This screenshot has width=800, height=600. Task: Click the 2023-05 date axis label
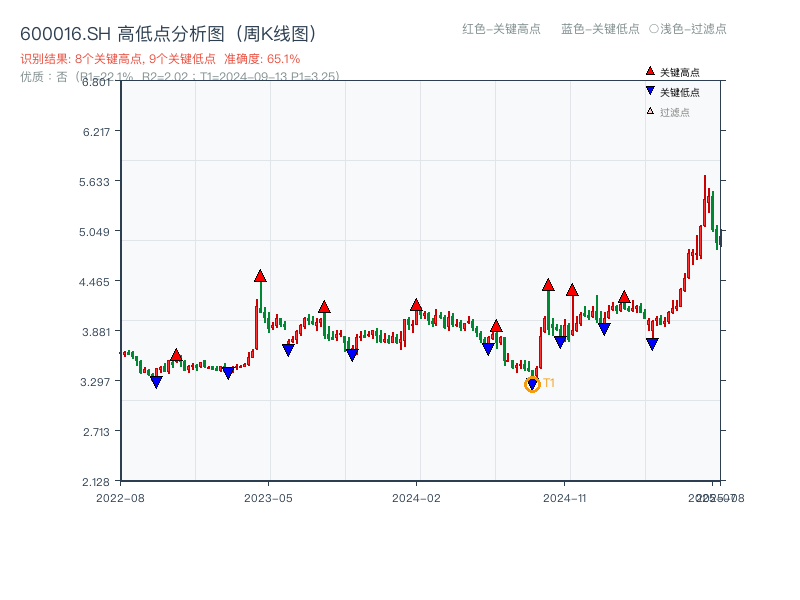coord(268,497)
